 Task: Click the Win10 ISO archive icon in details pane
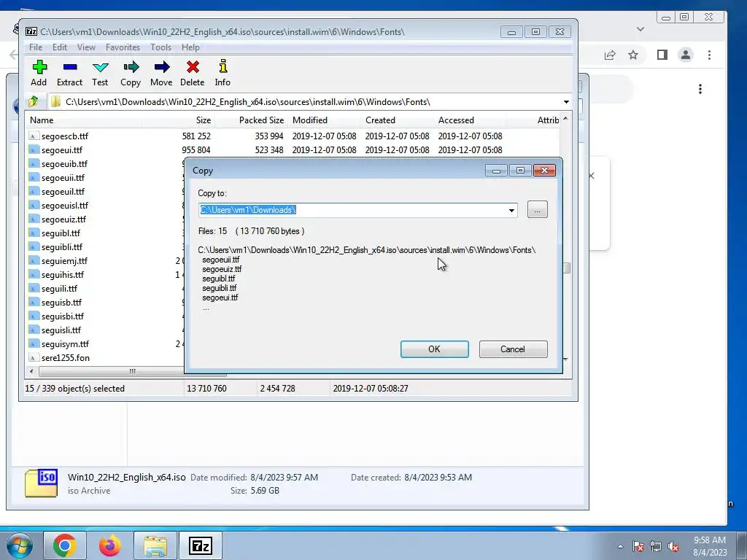coord(41,483)
